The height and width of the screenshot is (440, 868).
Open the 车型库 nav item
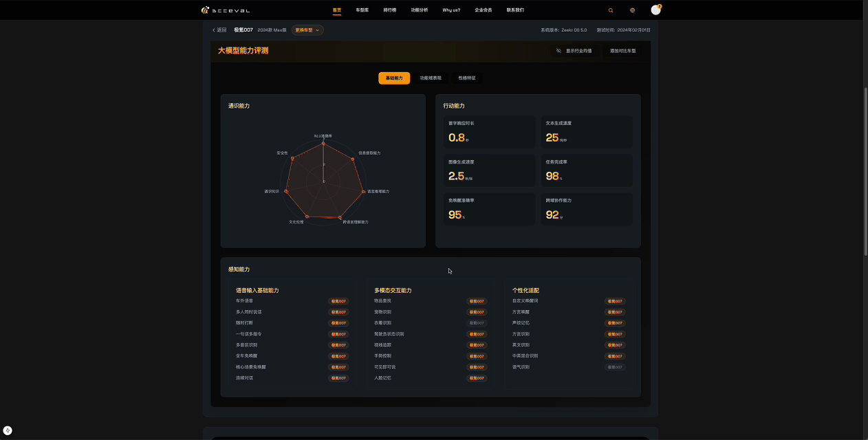[362, 10]
